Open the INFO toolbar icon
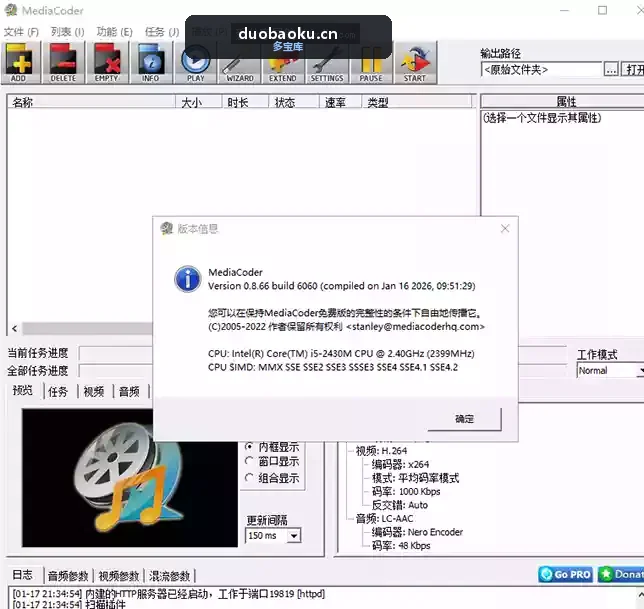The height and width of the screenshot is (609, 644). 151,63
